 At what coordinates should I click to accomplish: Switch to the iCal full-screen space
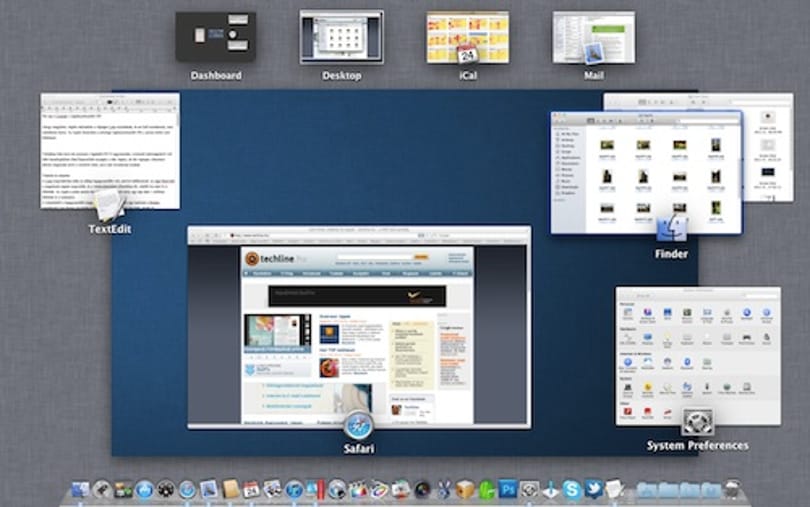pos(468,37)
